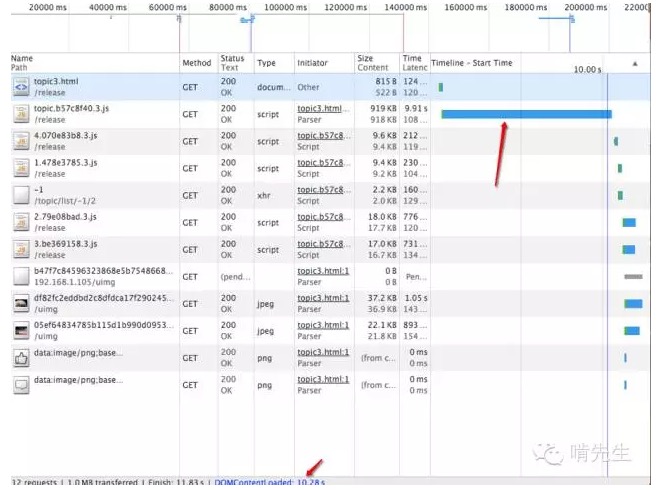Click the green timeline bar of topic3.html

[441, 87]
